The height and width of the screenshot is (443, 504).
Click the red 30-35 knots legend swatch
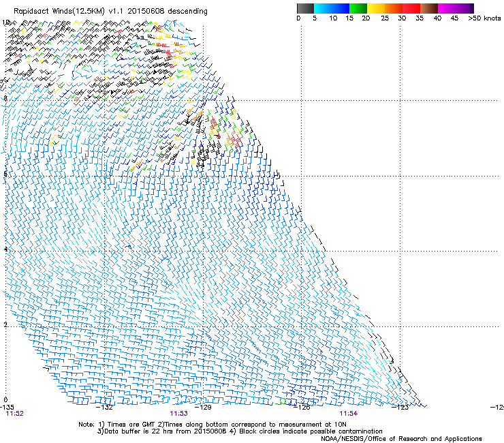[x=411, y=8]
